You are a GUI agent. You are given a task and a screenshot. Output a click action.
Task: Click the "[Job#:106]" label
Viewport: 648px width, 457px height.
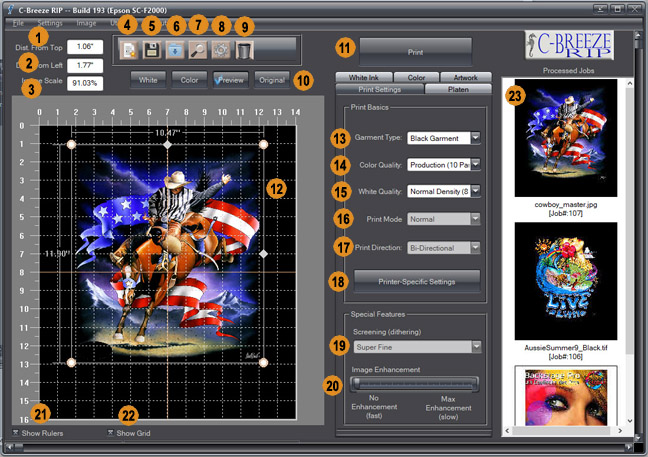coord(565,356)
